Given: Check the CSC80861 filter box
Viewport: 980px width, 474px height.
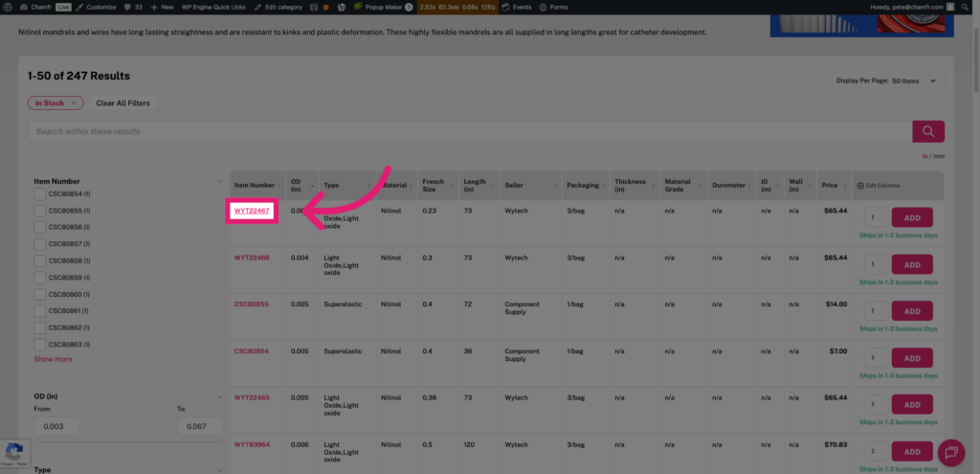Looking at the screenshot, I should click(40, 311).
